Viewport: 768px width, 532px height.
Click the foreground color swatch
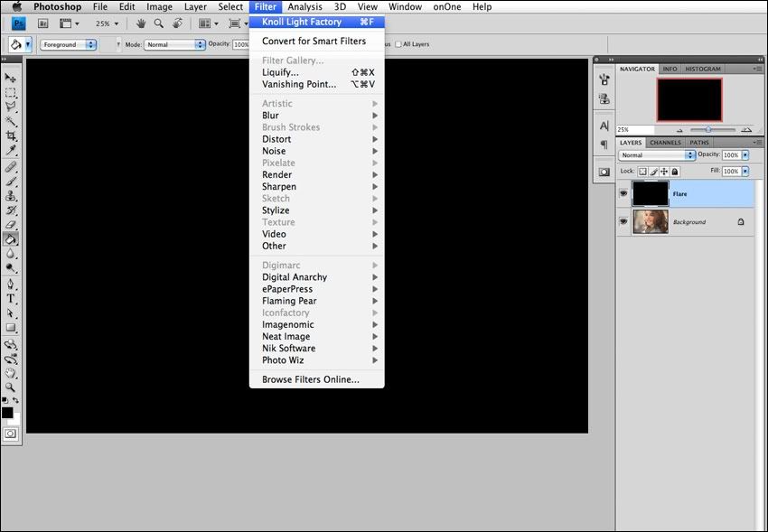[7, 413]
